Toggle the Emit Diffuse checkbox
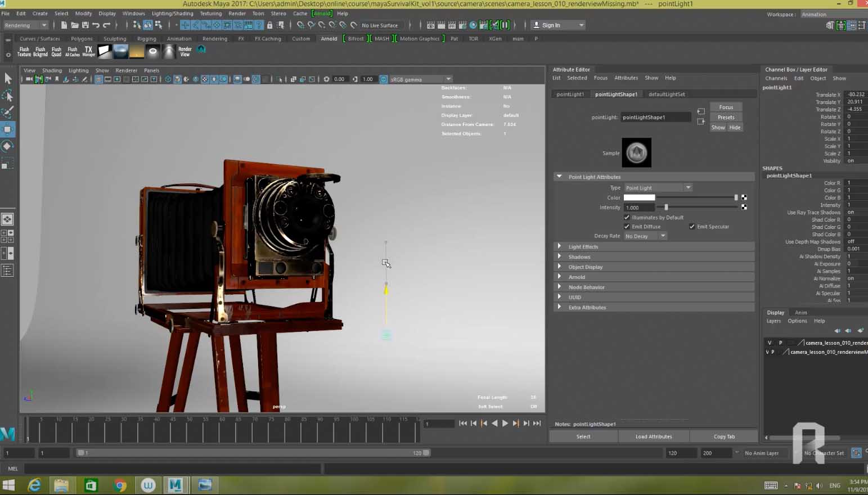Screen dimensions: 868x495 coord(627,227)
